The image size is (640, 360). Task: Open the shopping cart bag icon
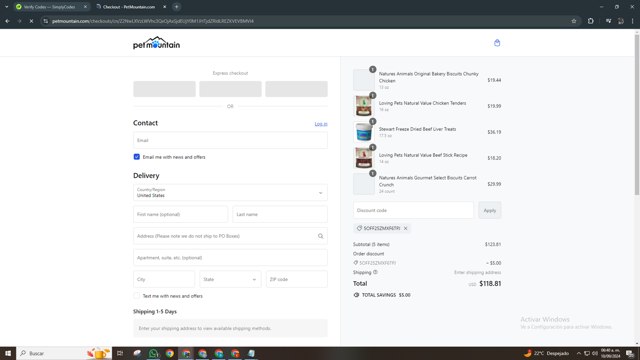(x=497, y=43)
